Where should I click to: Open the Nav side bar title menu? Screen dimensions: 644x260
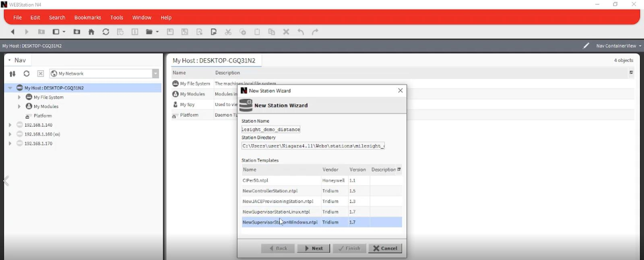17,60
